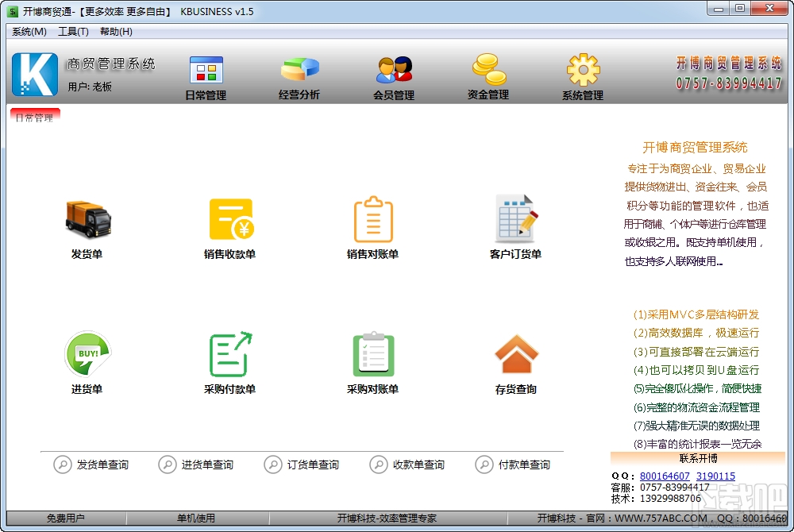Image resolution: width=794 pixels, height=532 pixels.
Task: Select the red 日常管理 tab
Action: coord(35,116)
